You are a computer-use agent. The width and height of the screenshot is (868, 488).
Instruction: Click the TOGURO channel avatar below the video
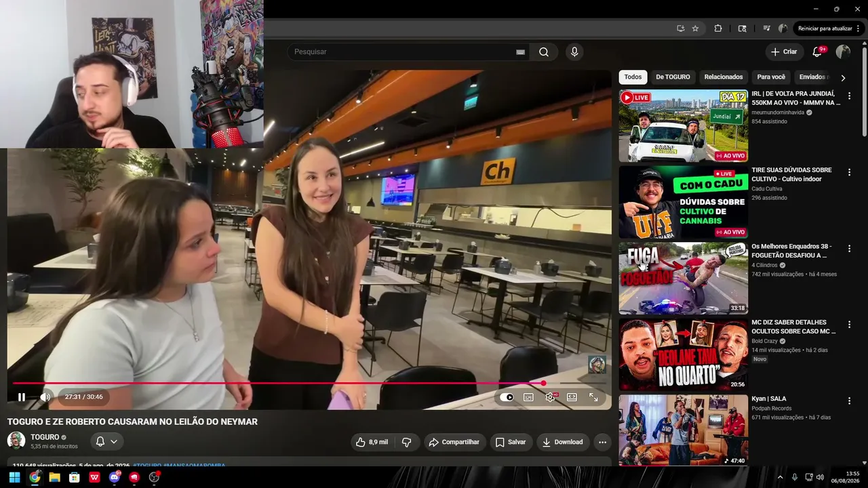click(16, 441)
